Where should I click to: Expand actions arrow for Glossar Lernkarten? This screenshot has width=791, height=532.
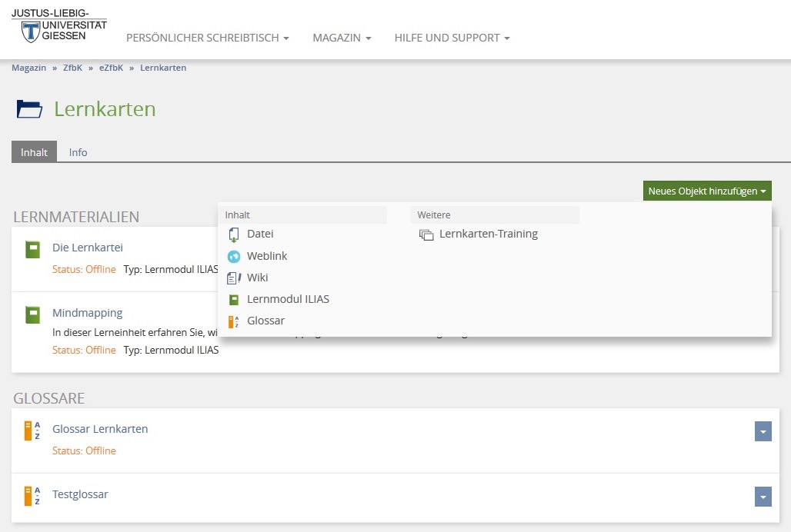point(763,432)
